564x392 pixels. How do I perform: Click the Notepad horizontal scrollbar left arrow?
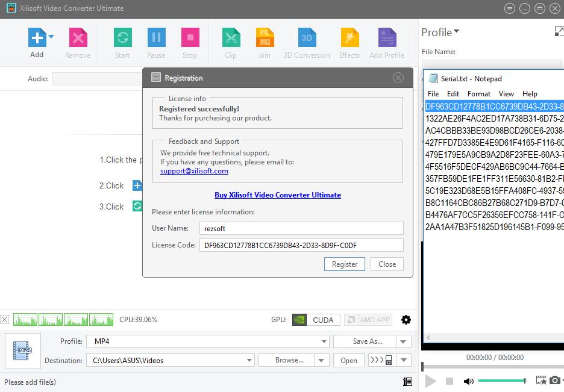pyautogui.click(x=428, y=337)
